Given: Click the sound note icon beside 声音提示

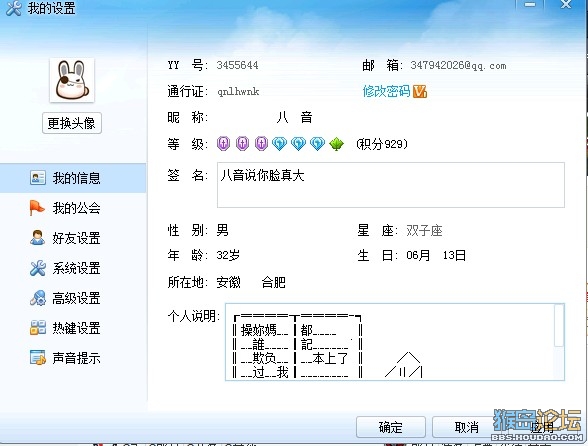Looking at the screenshot, I should [x=38, y=357].
